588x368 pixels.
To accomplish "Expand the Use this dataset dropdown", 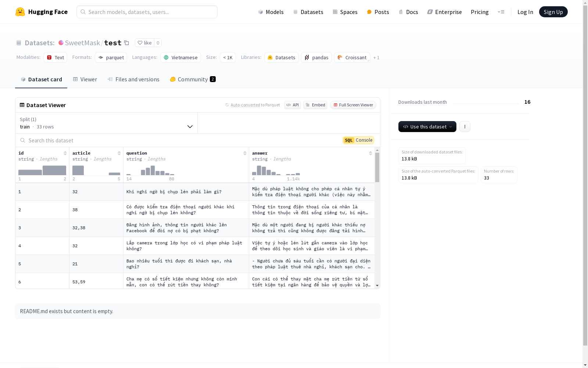I will [427, 127].
